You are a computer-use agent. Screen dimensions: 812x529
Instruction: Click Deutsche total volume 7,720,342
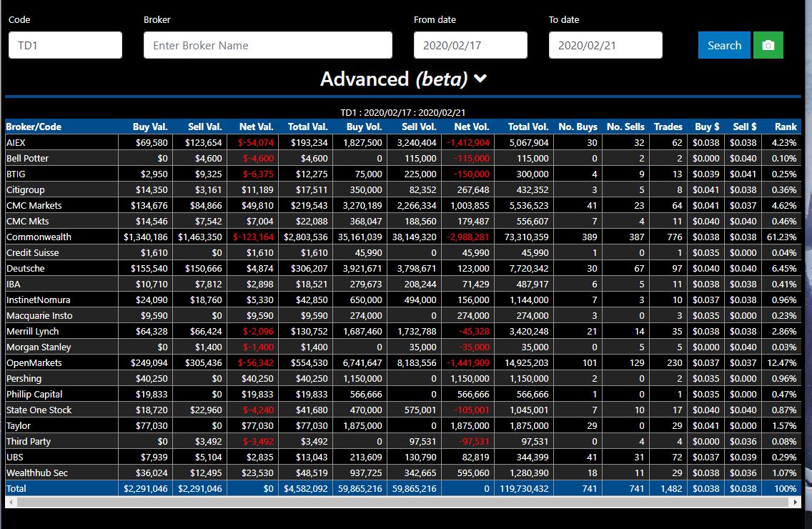(x=529, y=268)
